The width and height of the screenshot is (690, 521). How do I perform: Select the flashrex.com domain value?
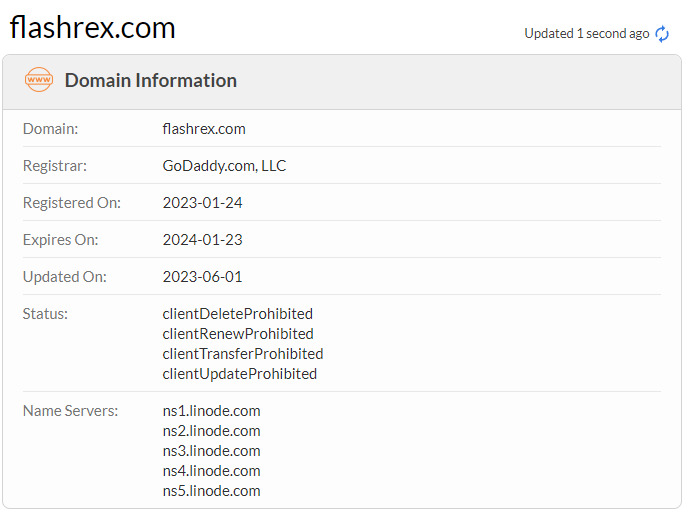pos(204,129)
